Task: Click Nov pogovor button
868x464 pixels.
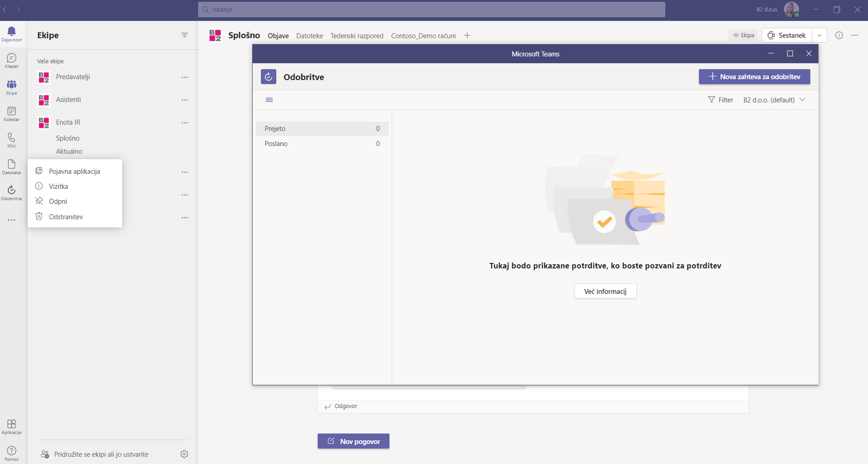Action: (x=353, y=441)
